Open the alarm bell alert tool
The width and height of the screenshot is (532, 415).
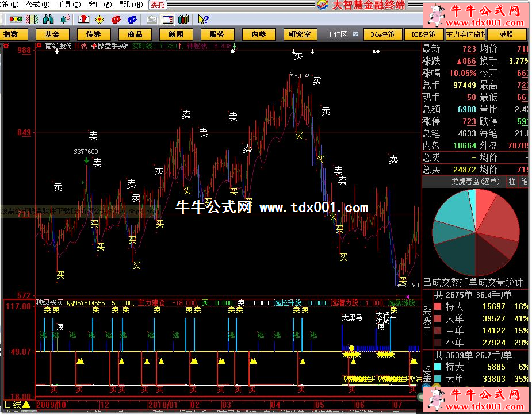click(x=65, y=20)
